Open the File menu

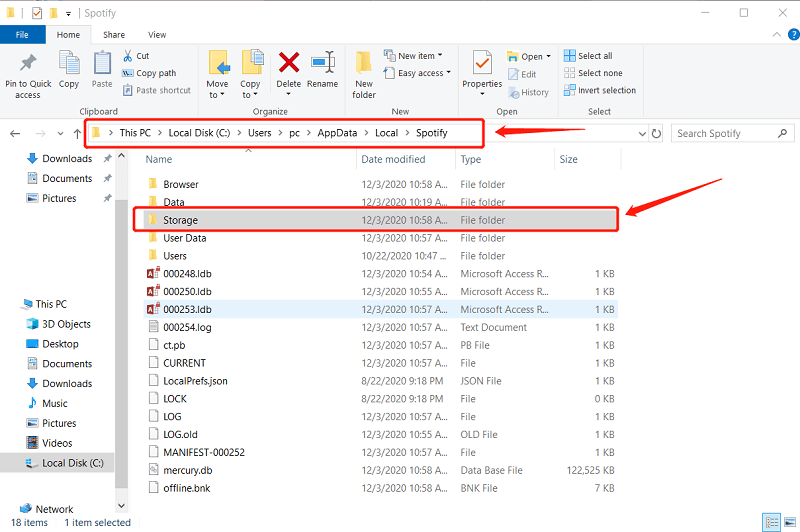(x=22, y=35)
